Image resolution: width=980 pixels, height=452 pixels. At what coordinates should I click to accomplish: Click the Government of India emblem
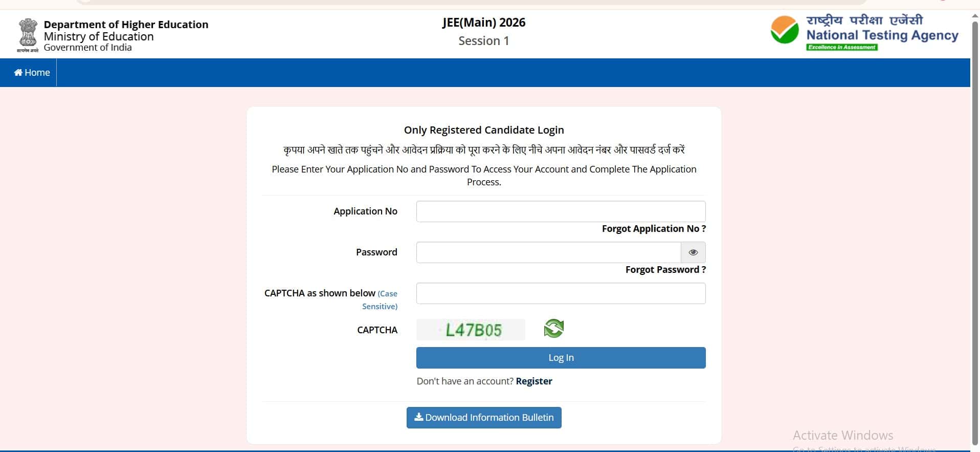click(x=28, y=35)
